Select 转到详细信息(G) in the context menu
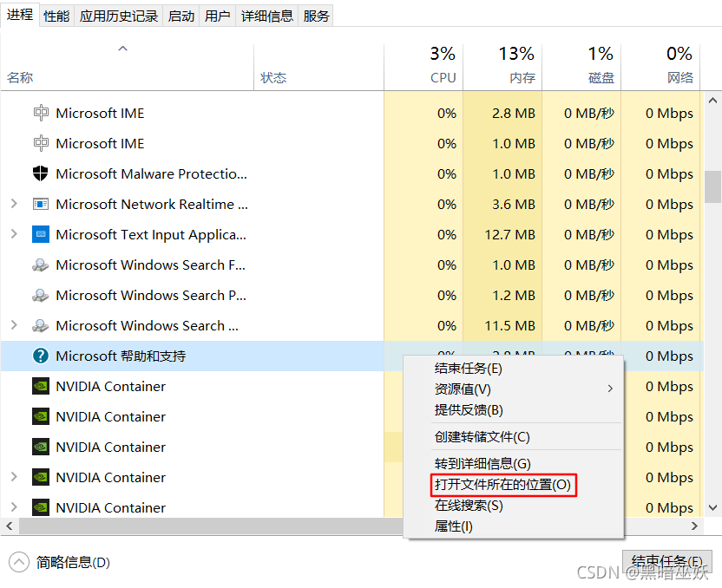Viewport: 722px width, 588px height. tap(514, 463)
